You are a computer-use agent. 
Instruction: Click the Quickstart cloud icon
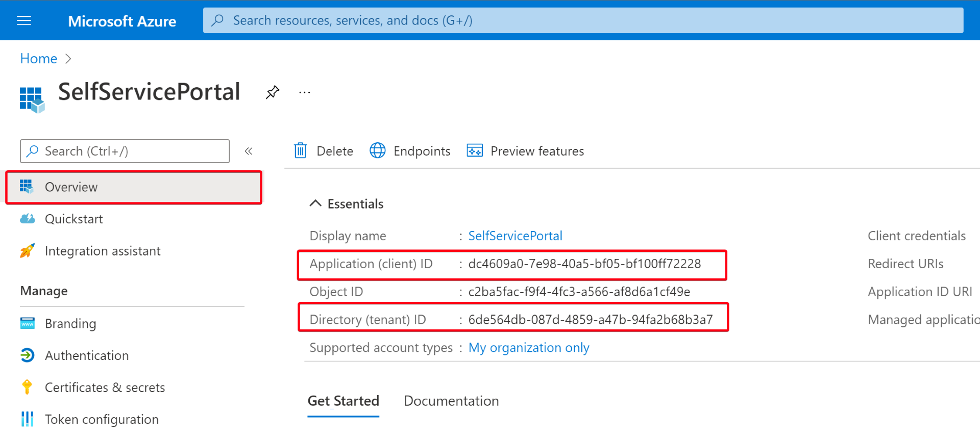(27, 219)
